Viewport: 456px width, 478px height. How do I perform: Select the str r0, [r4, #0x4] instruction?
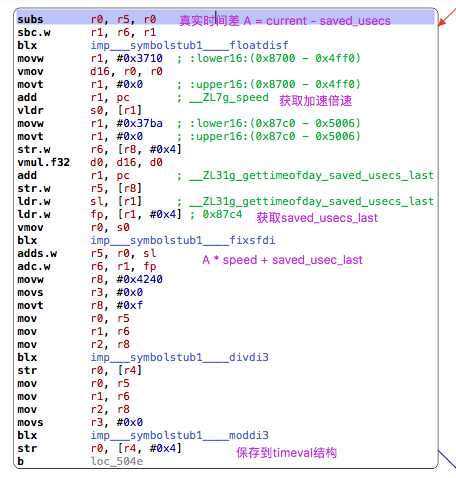click(x=99, y=448)
